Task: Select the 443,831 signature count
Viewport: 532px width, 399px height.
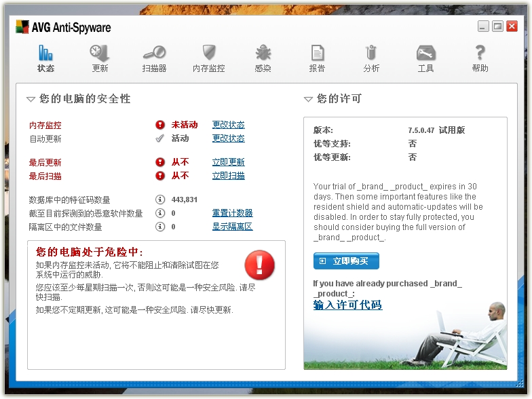Action: tap(185, 199)
